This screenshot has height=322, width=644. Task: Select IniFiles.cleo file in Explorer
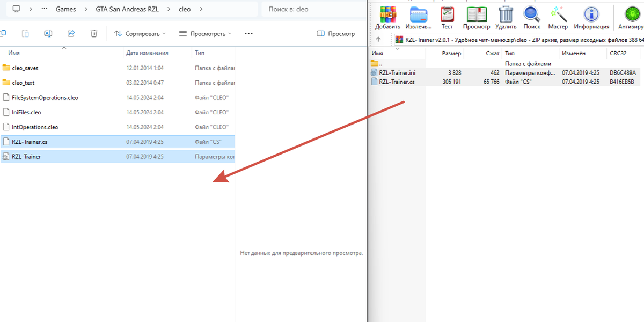tap(26, 112)
